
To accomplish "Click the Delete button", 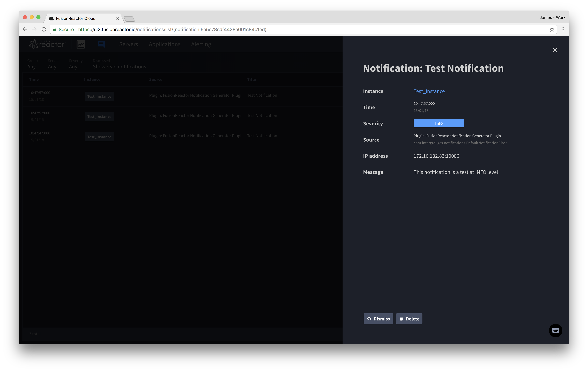I will pos(409,319).
